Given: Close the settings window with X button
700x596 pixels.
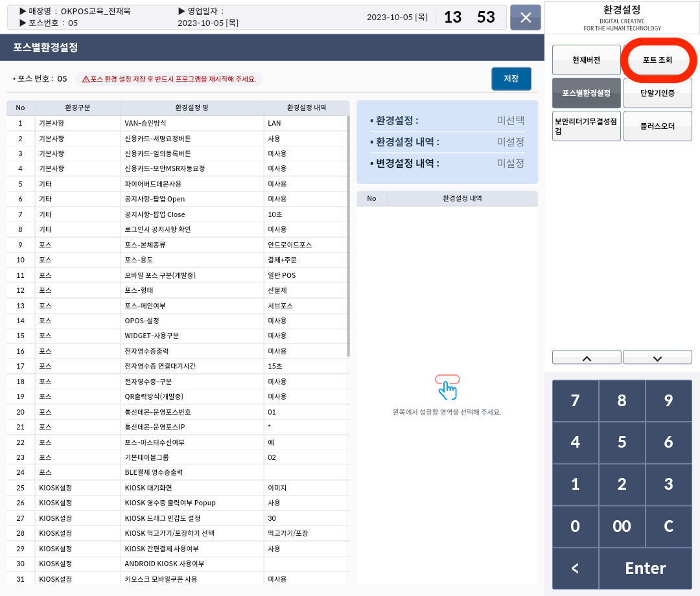Looking at the screenshot, I should tap(525, 17).
